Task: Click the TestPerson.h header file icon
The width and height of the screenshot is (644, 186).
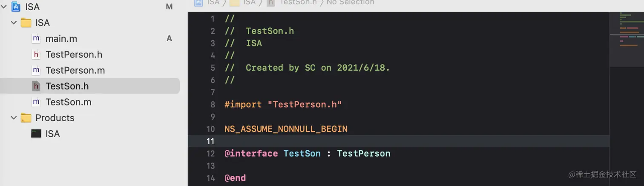Action: tap(36, 54)
